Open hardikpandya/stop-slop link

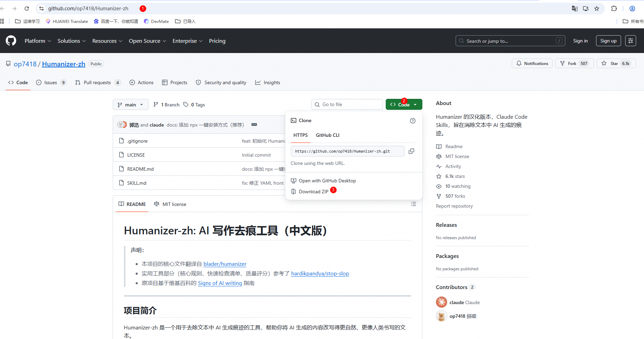[320, 273]
